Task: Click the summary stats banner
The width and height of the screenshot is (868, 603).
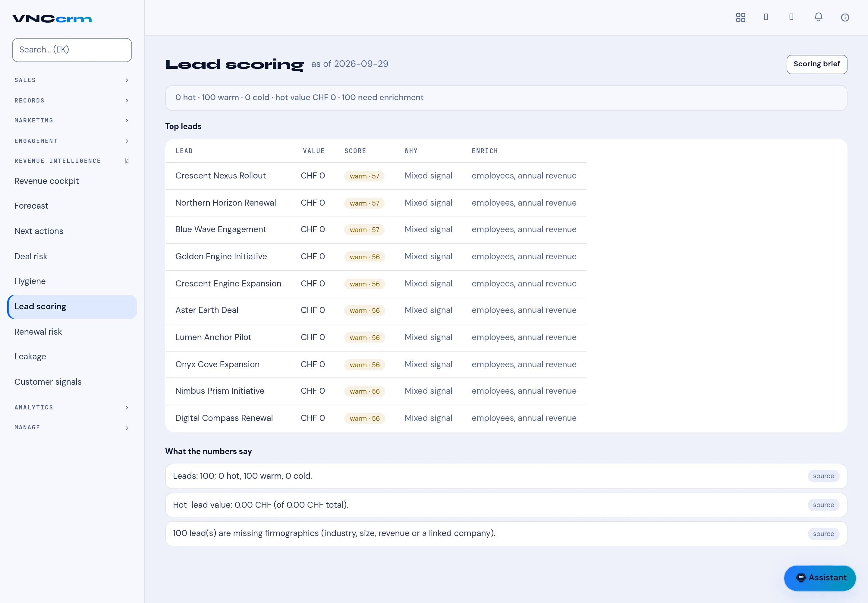Action: click(506, 98)
